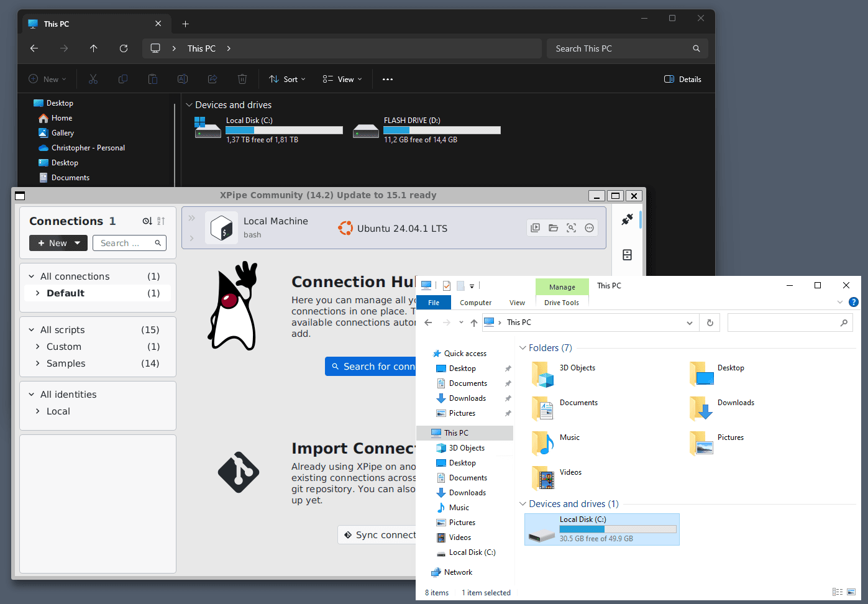This screenshot has height=604, width=868.
Task: Click the Windows 10 Explorer help icon
Action: coord(853,302)
